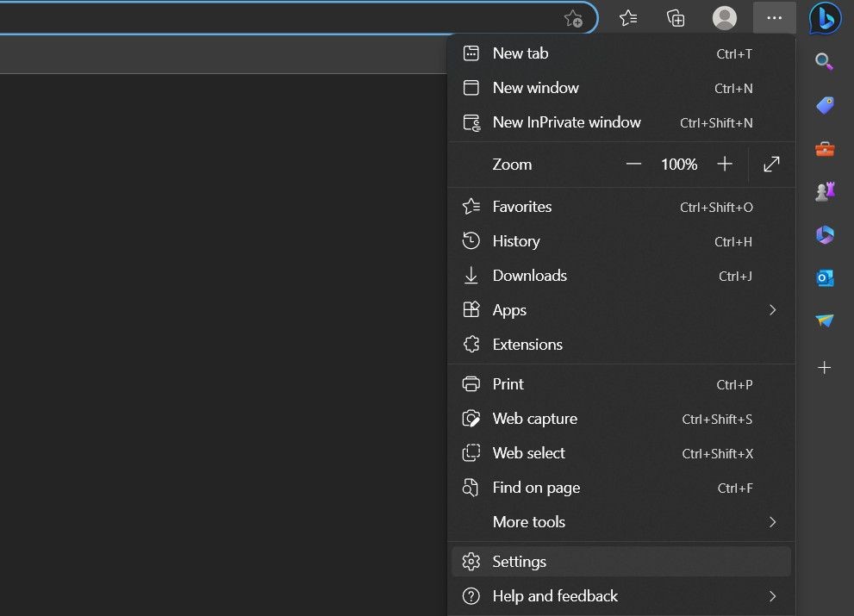854x616 pixels.
Task: Open the sidebar Microsoft 365 icon
Action: click(x=825, y=234)
